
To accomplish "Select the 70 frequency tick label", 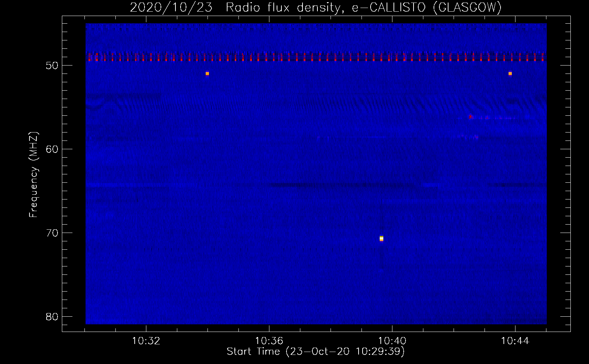I will tap(52, 233).
